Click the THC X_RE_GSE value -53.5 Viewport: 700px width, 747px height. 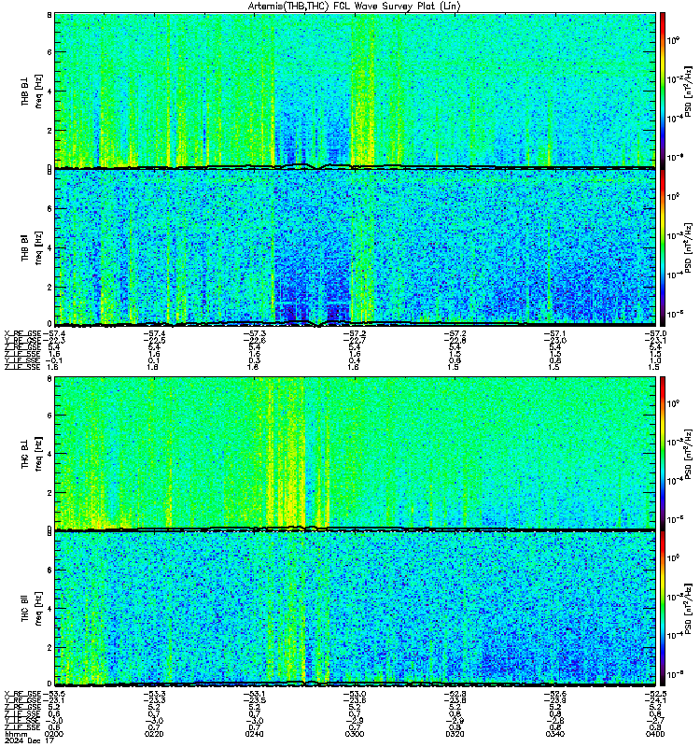click(x=54, y=694)
